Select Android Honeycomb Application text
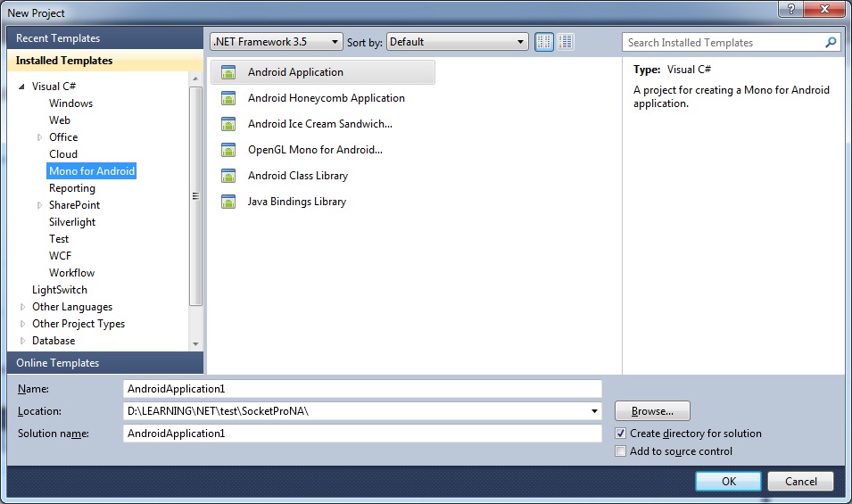 tap(326, 98)
